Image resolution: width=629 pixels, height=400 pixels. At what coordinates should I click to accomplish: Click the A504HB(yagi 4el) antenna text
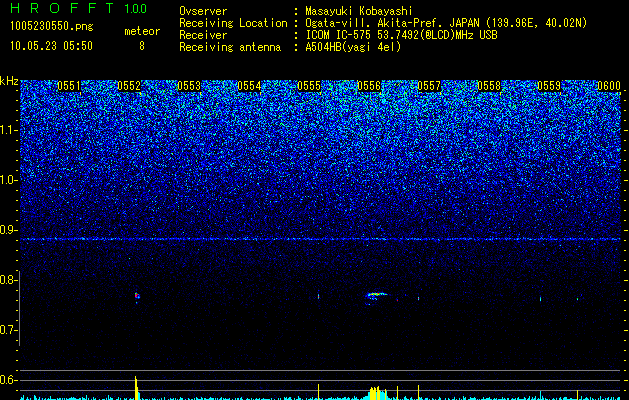tap(353, 47)
